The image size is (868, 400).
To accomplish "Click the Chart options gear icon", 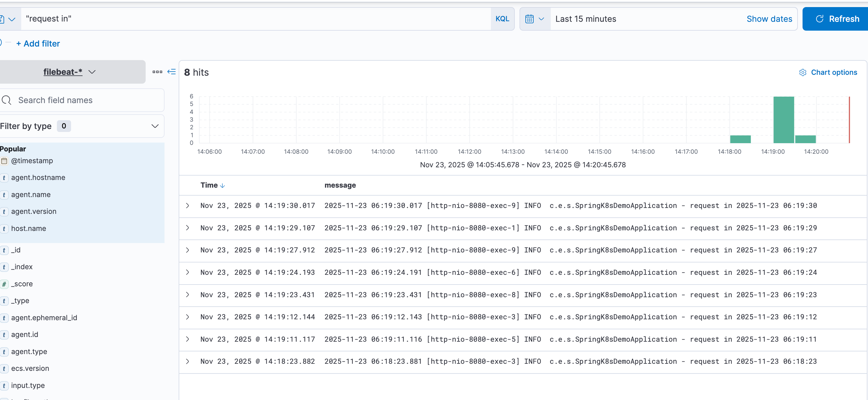I will pyautogui.click(x=802, y=72).
